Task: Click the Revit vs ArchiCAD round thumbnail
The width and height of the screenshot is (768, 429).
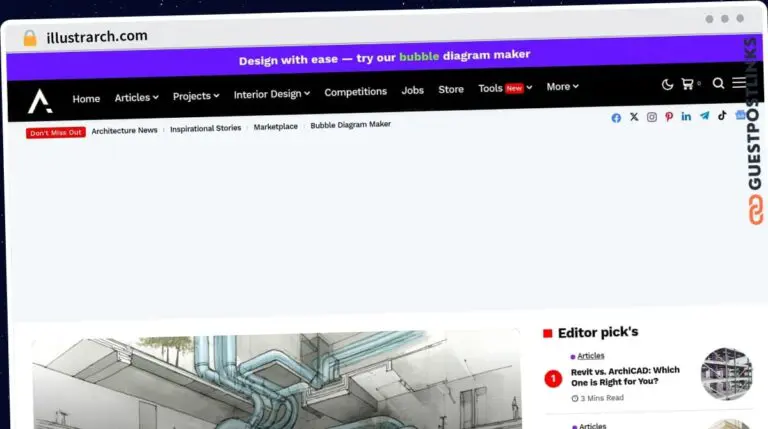Action: [x=727, y=373]
